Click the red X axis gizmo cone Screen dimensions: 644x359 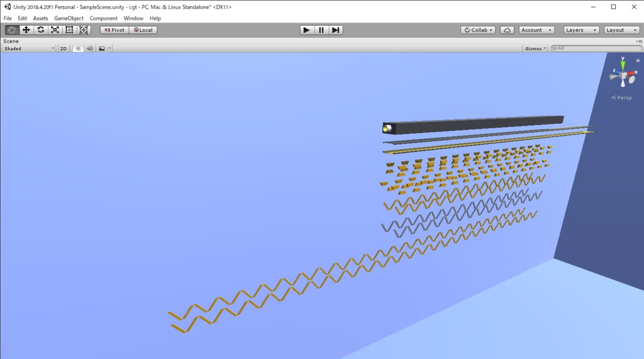(x=630, y=74)
